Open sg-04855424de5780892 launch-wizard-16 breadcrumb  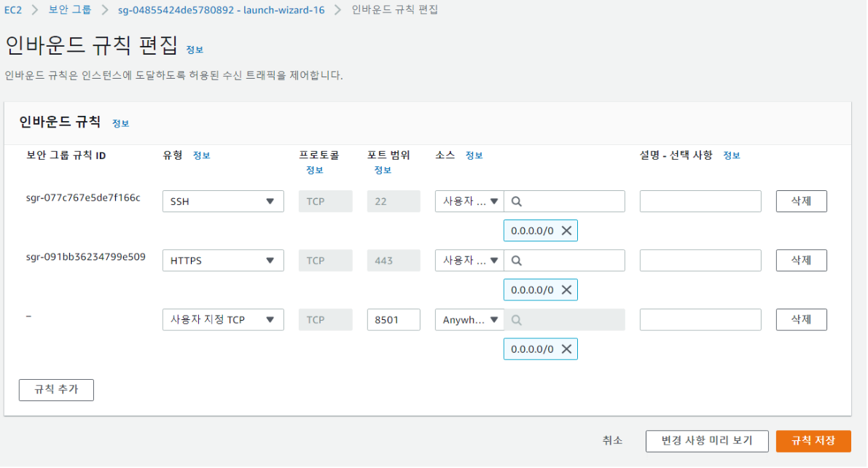[x=221, y=10]
